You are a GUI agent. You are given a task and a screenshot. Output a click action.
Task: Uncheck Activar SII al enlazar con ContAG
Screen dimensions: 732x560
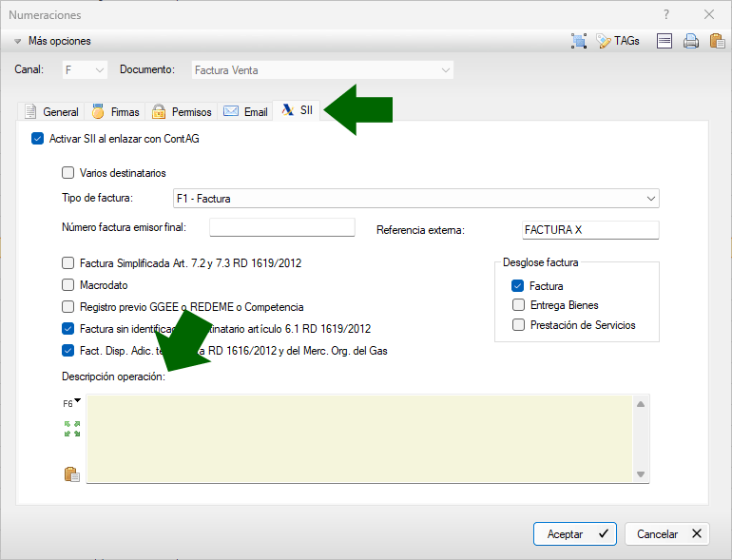coord(38,138)
